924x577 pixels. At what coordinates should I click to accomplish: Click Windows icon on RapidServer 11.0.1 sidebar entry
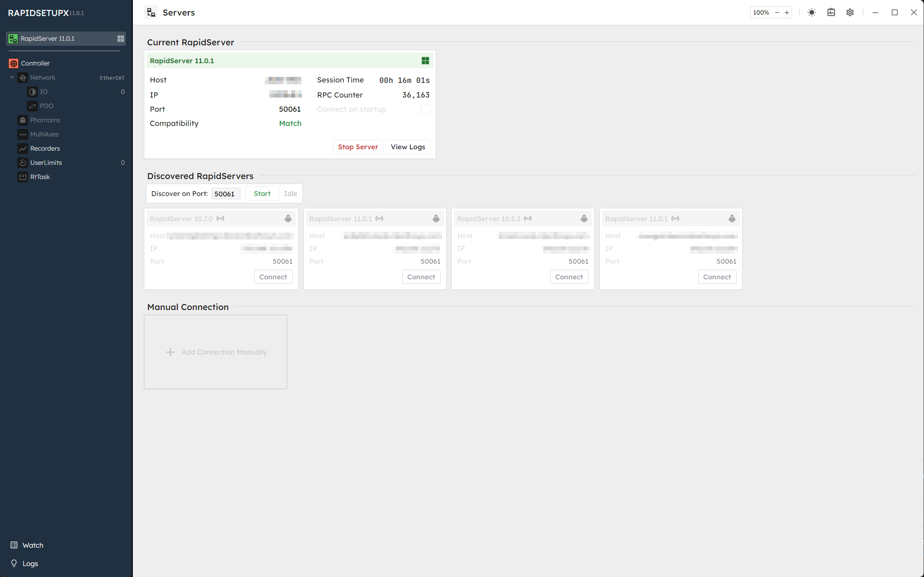click(120, 38)
